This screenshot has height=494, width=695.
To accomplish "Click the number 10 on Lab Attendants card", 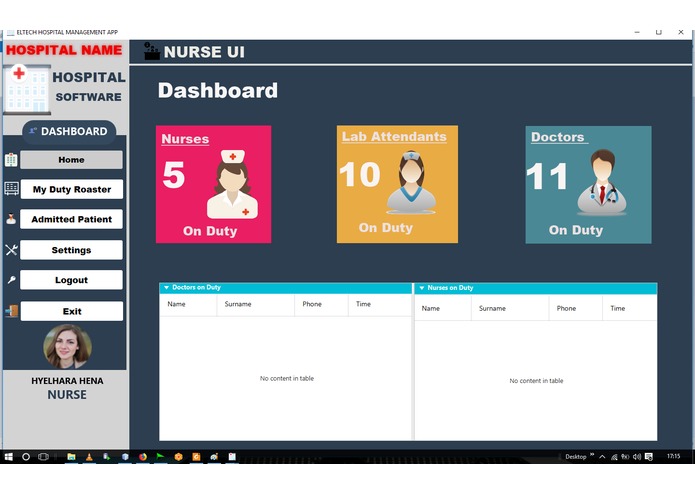I will (360, 174).
